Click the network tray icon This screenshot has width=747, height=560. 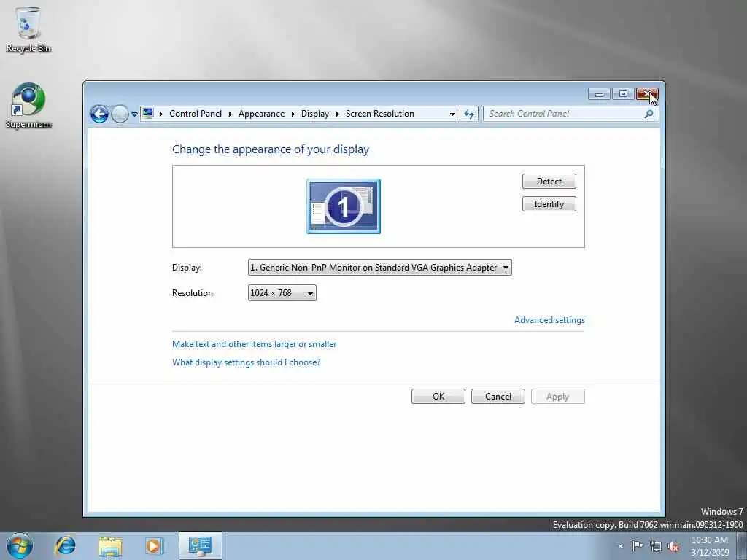pyautogui.click(x=656, y=547)
